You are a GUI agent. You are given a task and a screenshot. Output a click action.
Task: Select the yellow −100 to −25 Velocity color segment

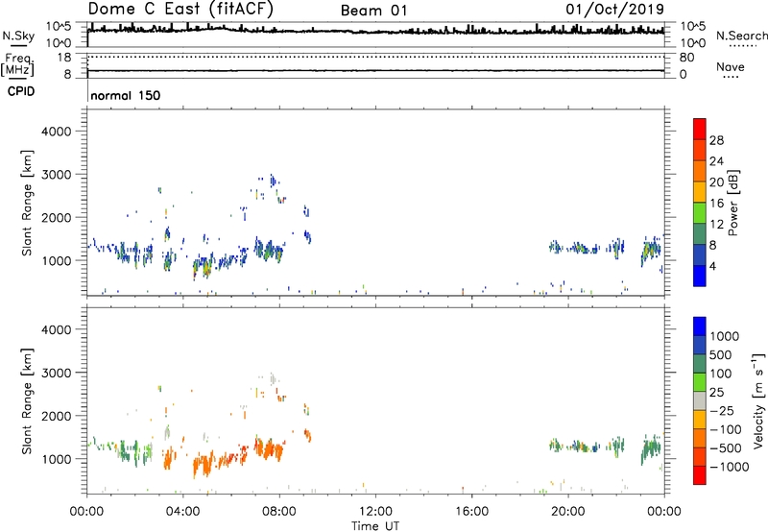[700, 420]
